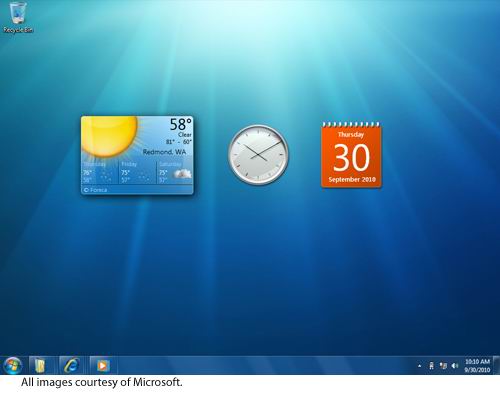Viewport: 500px width, 396px height.
Task: Launch Internet Explorer from the taskbar
Action: [x=72, y=366]
